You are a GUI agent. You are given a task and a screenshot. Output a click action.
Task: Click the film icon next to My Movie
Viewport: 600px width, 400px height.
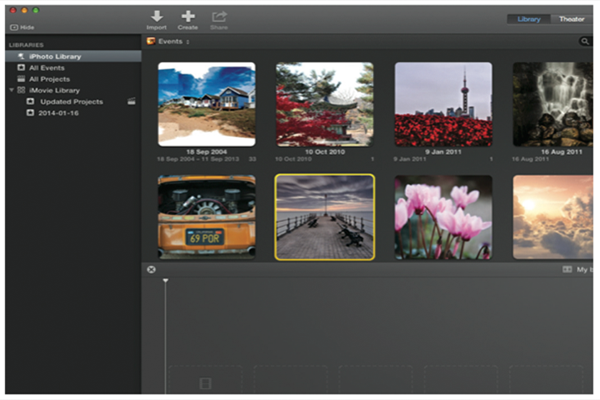click(x=567, y=269)
